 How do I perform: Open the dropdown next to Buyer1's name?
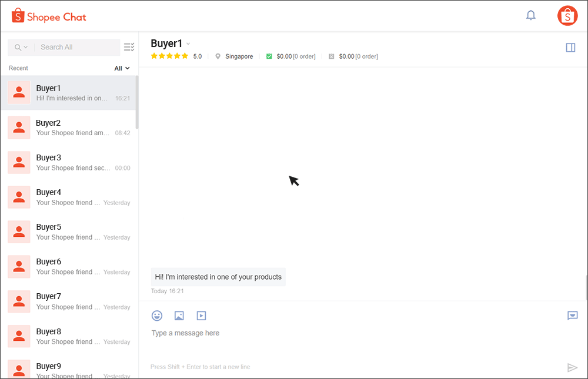(187, 43)
